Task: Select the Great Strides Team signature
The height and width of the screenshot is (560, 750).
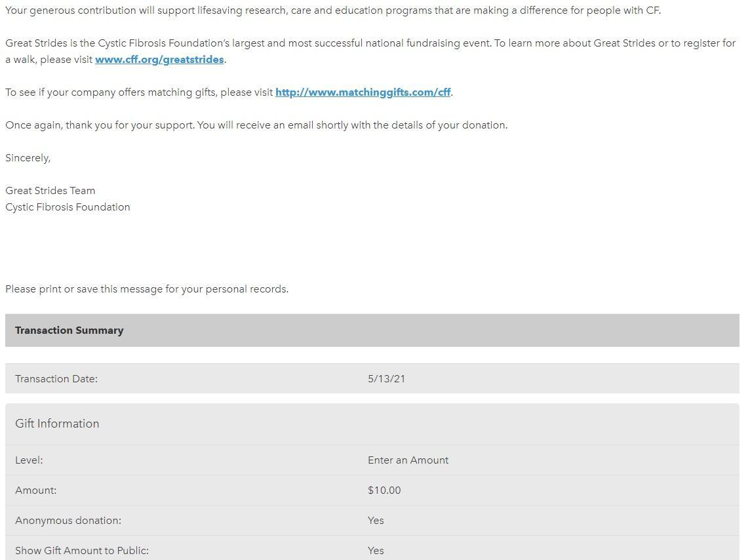Action: tap(50, 191)
